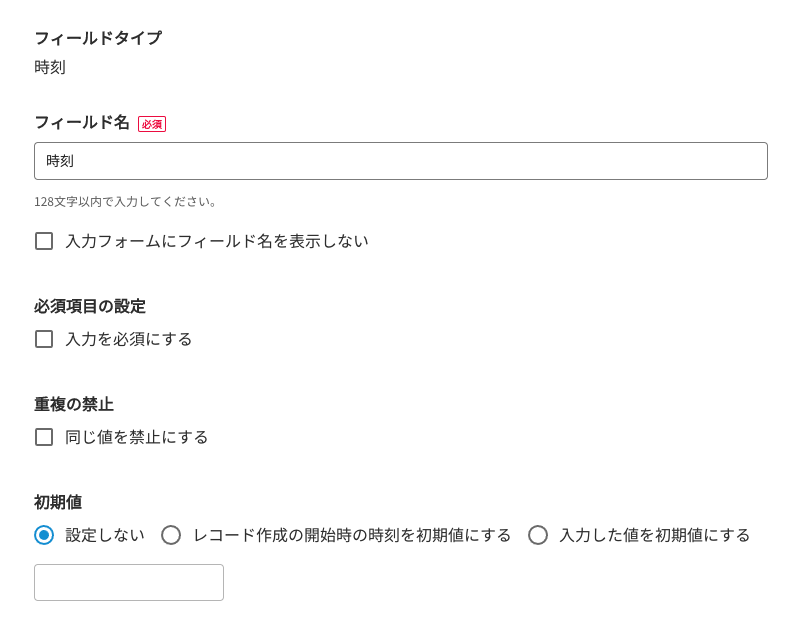Choose the レコード作成の開始時の時刻を初期値にする radio circle
Screen dimensions: 797x634
pyautogui.click(x=171, y=535)
